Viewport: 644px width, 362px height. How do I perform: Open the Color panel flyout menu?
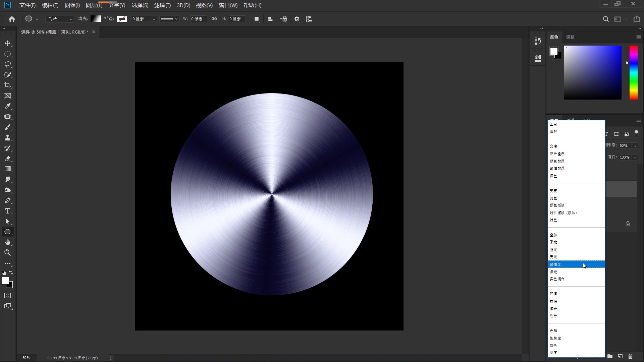(x=639, y=37)
